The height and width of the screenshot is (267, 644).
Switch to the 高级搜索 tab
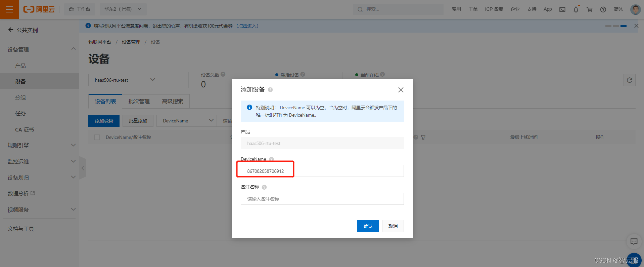[173, 102]
